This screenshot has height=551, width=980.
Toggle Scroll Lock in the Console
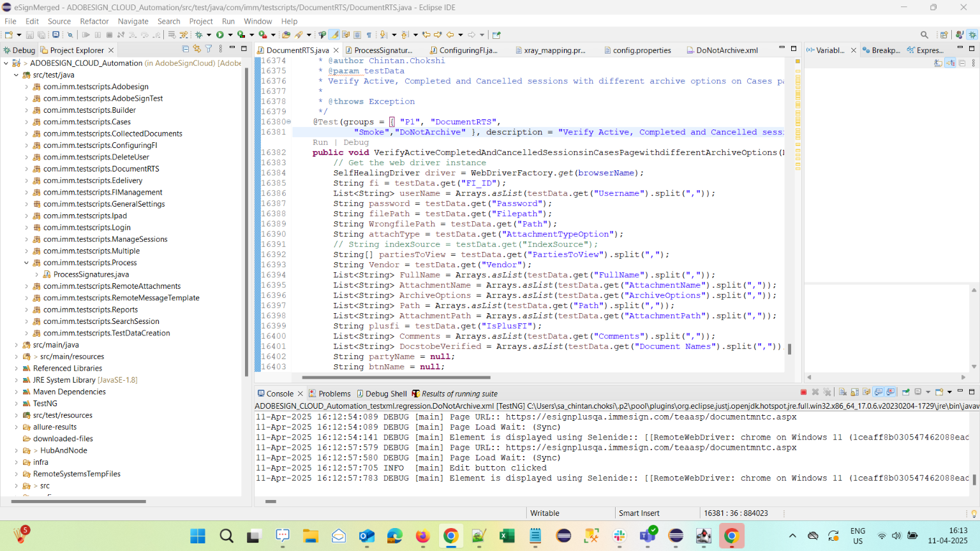point(855,392)
